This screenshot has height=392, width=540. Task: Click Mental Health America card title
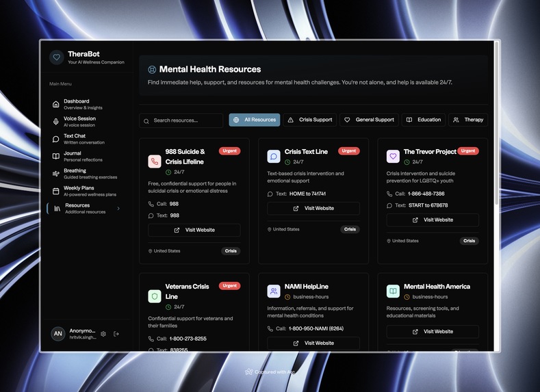click(x=437, y=287)
